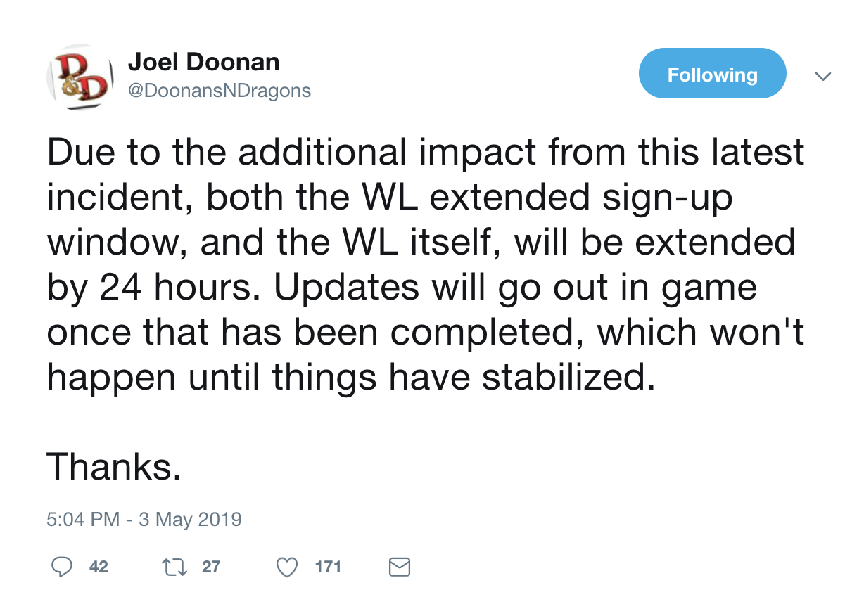Open Joel Doonan's profile name link
864x616 pixels.
(x=203, y=62)
